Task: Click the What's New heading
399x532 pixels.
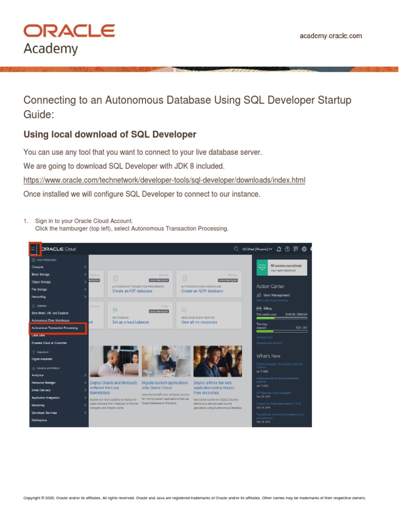Action: (269, 356)
